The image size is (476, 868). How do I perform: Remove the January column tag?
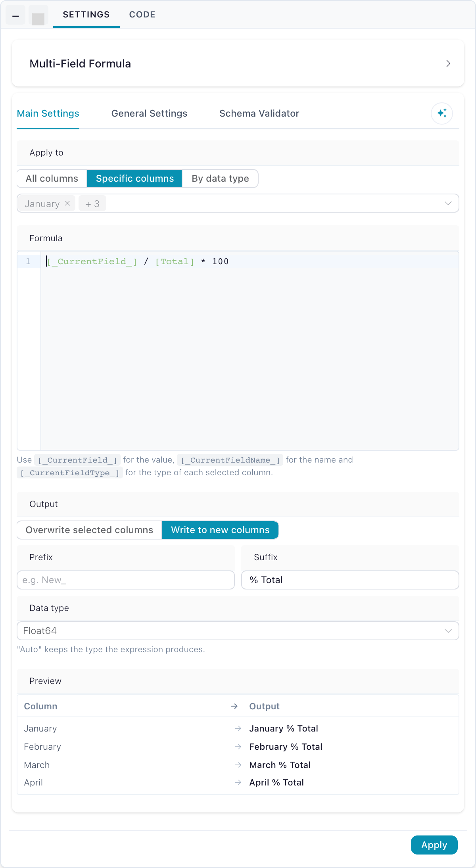(x=67, y=203)
